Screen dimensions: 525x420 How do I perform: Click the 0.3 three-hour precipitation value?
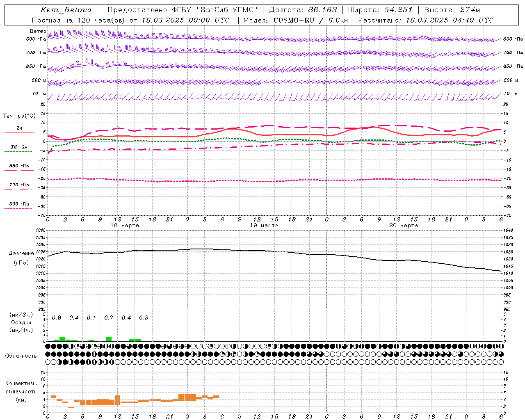pyautogui.click(x=144, y=318)
